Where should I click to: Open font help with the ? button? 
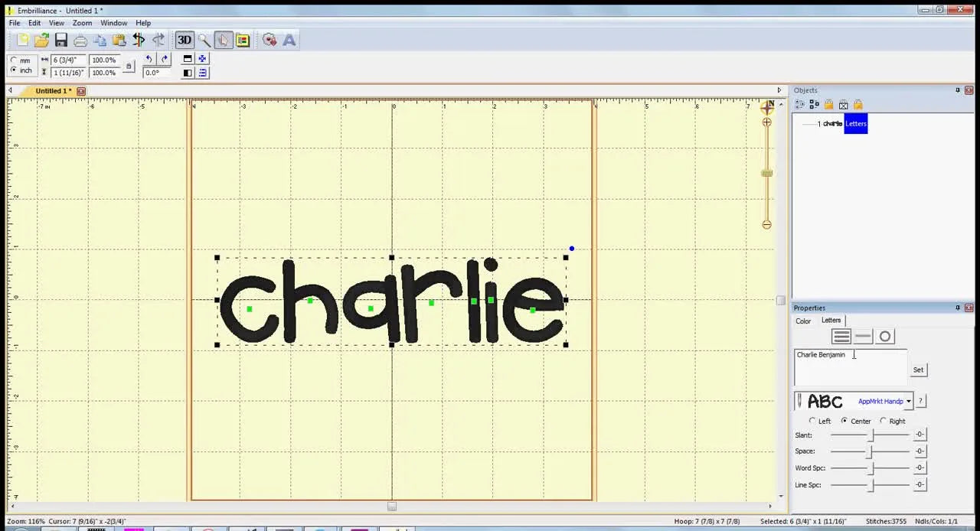(920, 401)
